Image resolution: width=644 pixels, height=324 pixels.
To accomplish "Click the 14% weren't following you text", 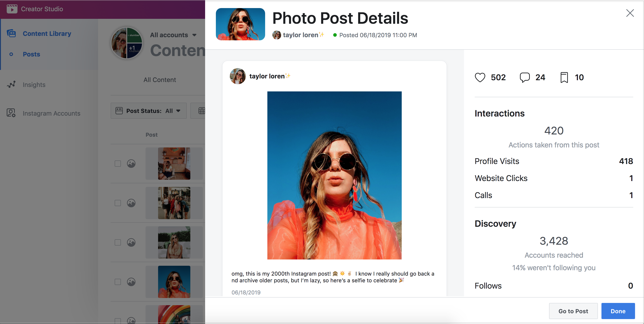I will 554,268.
